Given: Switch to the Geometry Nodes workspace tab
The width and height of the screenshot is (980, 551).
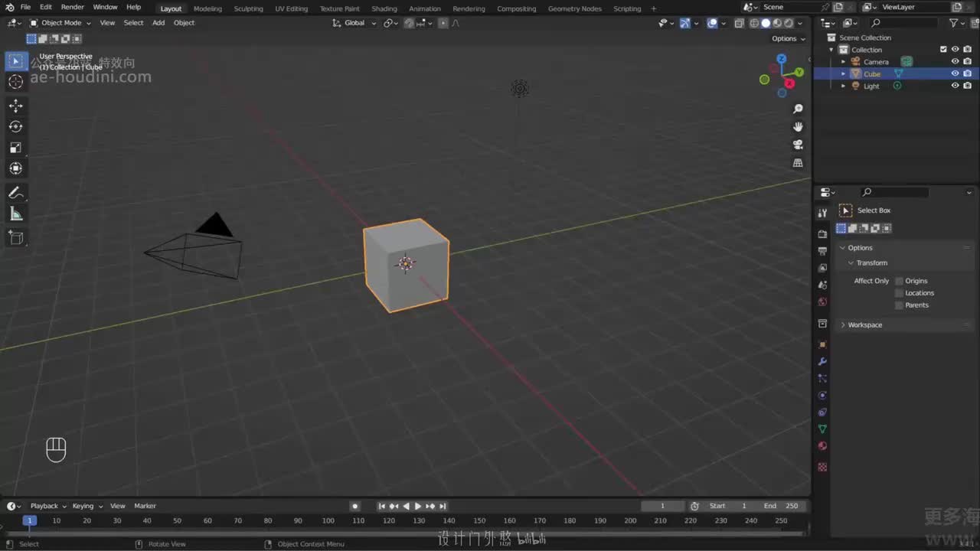Looking at the screenshot, I should (x=574, y=8).
